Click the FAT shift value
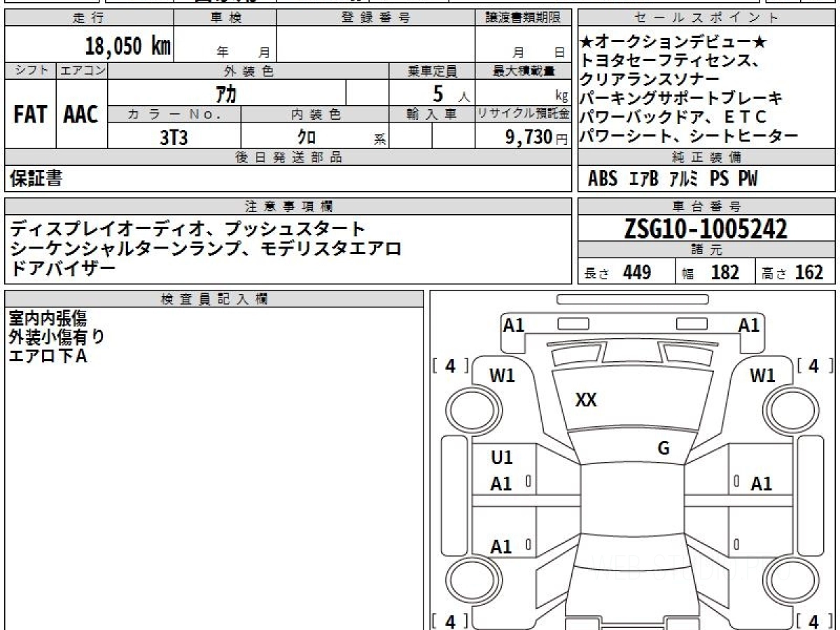 point(30,115)
